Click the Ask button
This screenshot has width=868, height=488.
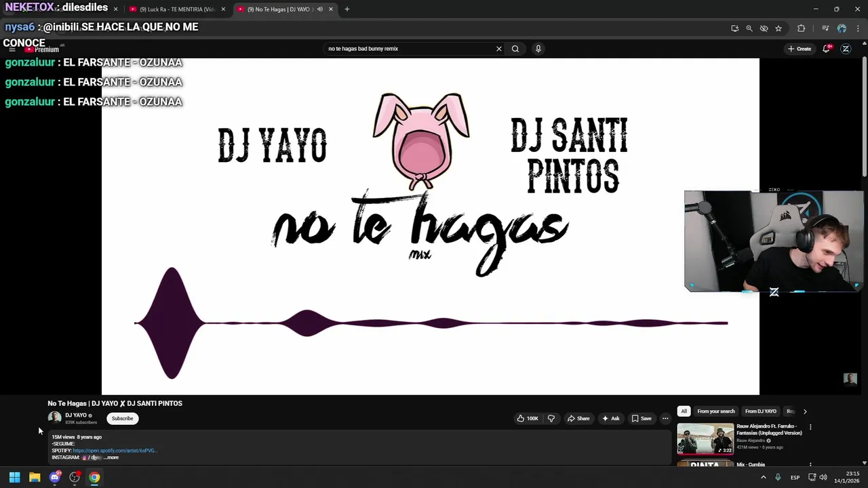click(x=610, y=418)
